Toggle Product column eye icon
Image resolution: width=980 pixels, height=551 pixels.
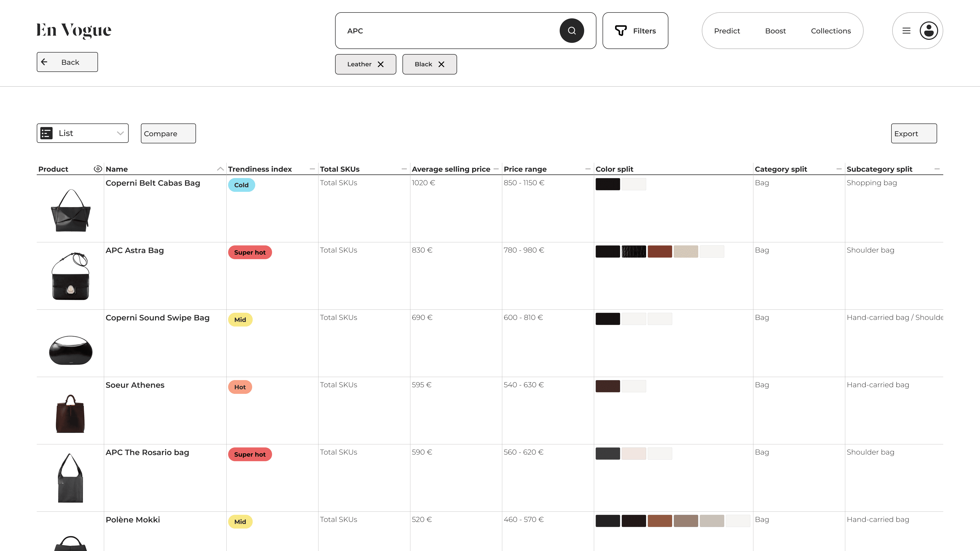98,169
